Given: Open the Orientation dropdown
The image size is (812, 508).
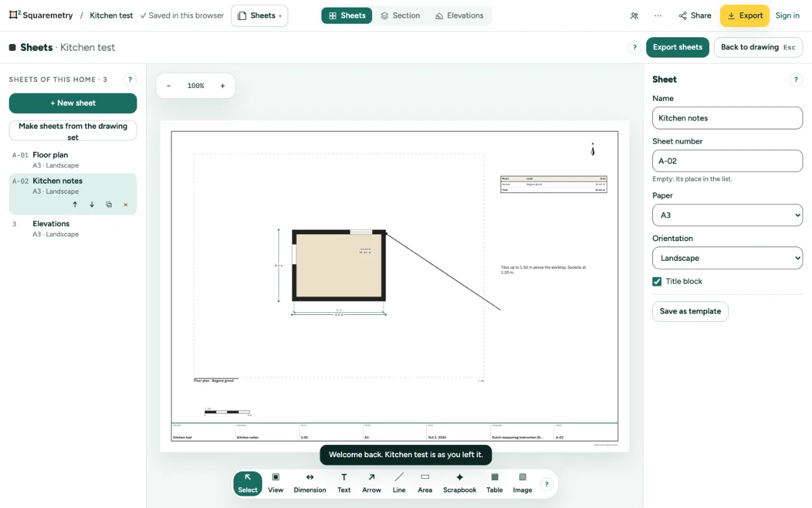Looking at the screenshot, I should click(727, 258).
